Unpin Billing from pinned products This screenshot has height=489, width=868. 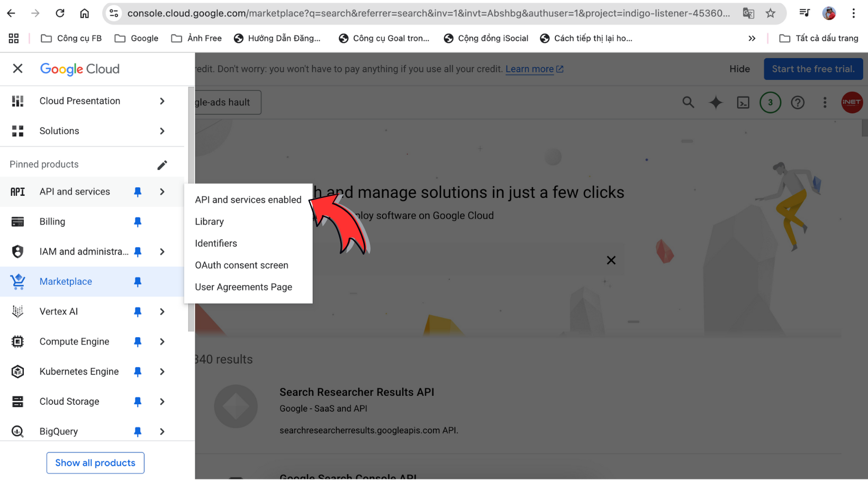(x=138, y=222)
